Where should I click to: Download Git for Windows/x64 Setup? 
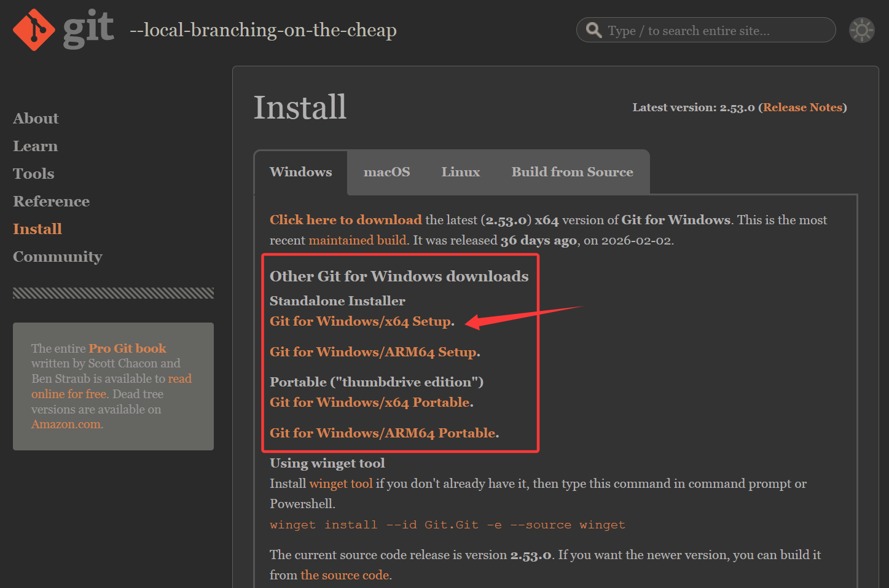point(361,321)
